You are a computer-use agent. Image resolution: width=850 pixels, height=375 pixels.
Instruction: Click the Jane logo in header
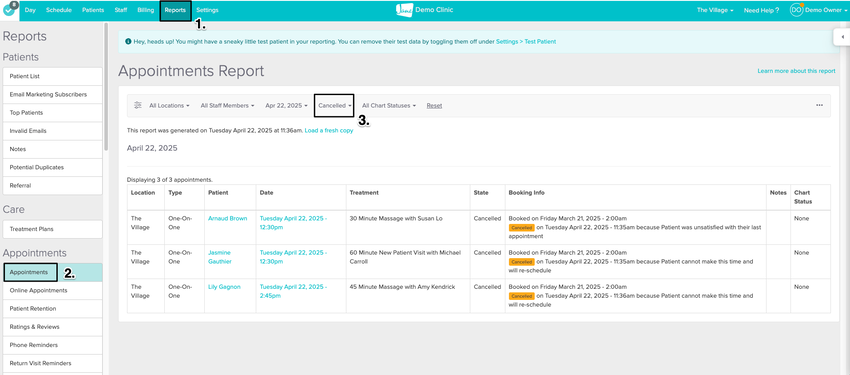[x=404, y=10]
